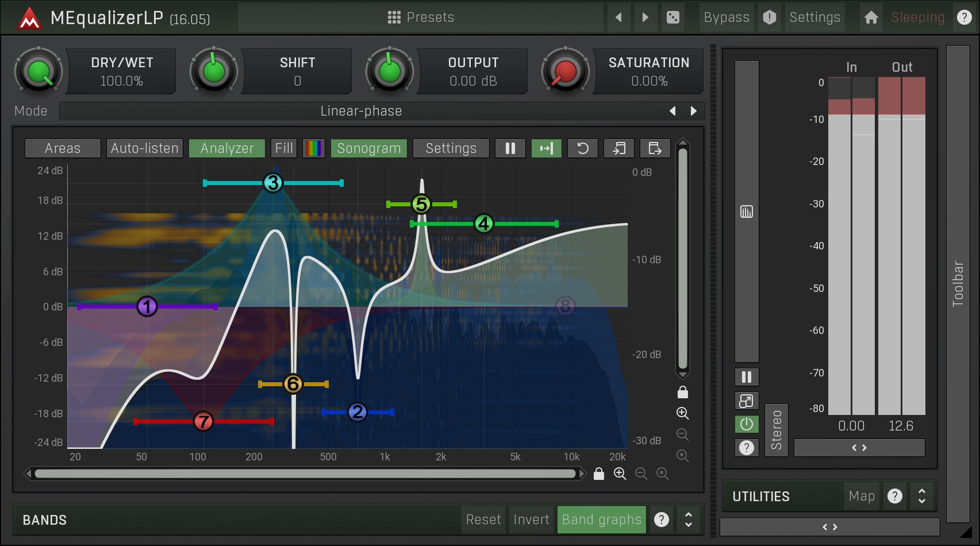Click the Sleeping status label
980x546 pixels.
918,17
